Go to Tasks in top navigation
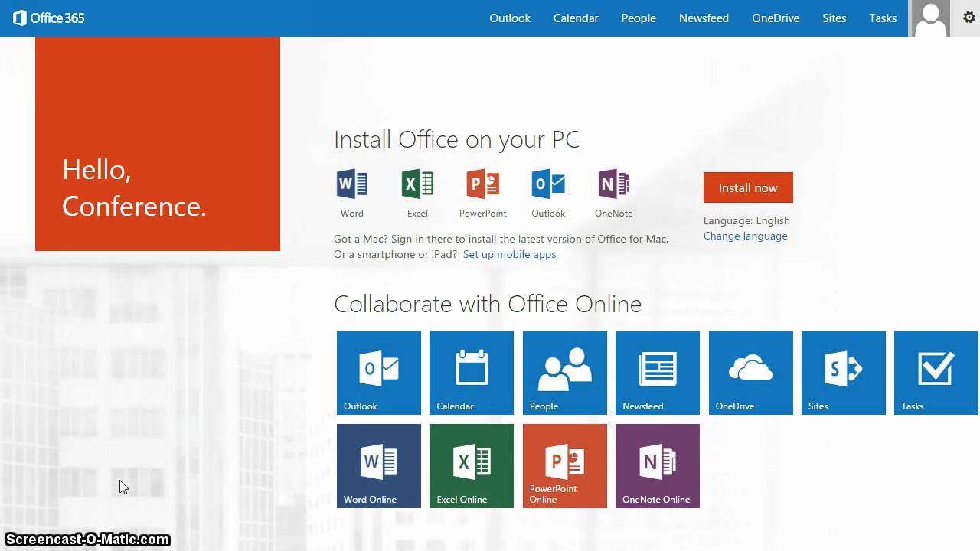The image size is (980, 551). pos(883,18)
